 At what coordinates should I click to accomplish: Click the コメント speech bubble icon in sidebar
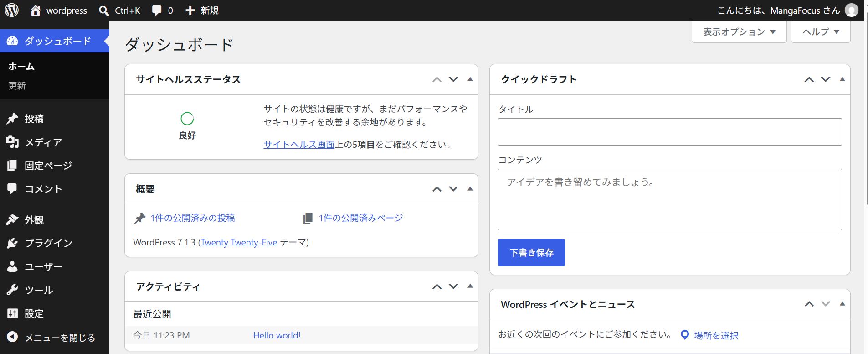point(12,189)
